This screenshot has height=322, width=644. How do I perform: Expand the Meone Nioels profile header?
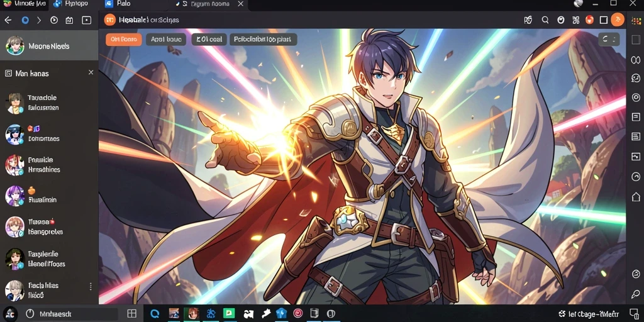click(49, 45)
